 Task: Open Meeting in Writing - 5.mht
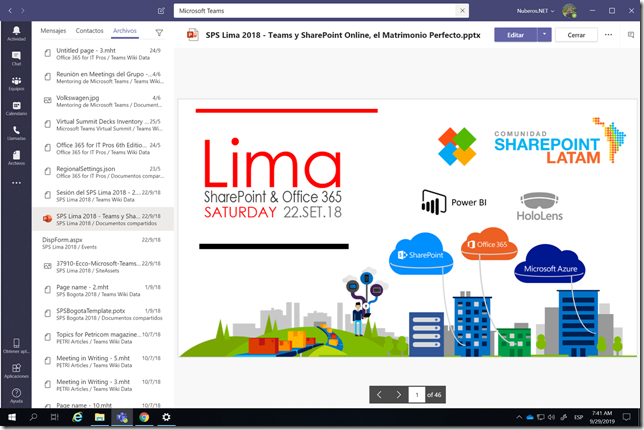(x=103, y=361)
